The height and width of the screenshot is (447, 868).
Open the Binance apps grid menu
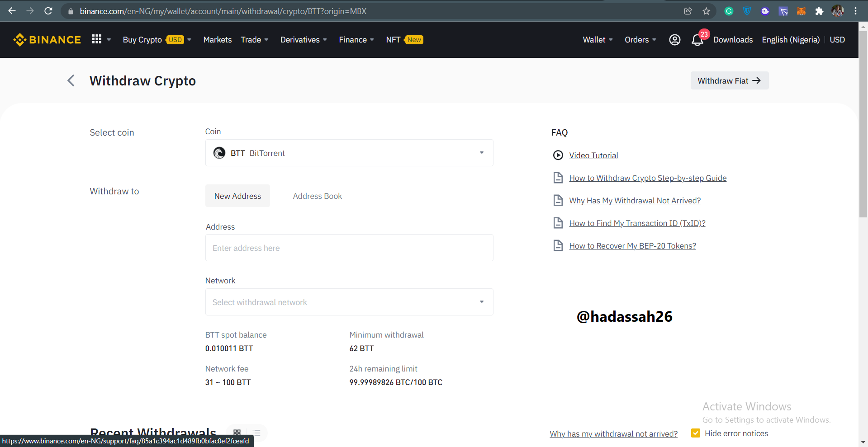pos(96,39)
